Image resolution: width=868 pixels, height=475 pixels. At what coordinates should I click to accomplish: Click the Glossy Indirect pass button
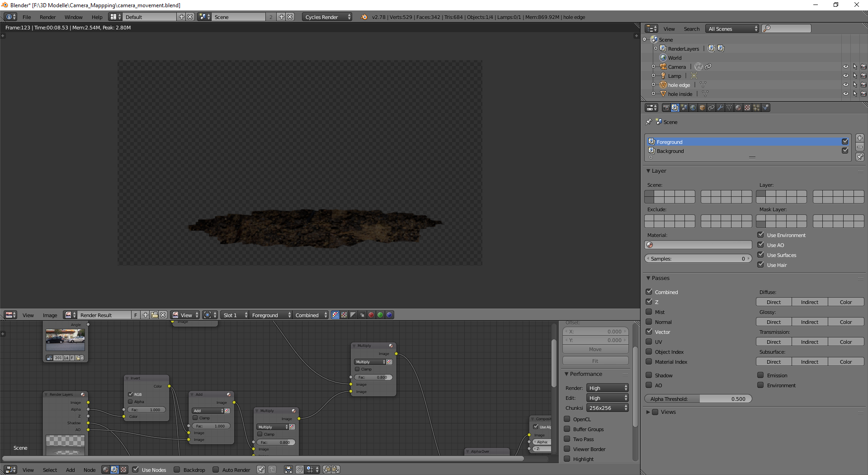810,322
